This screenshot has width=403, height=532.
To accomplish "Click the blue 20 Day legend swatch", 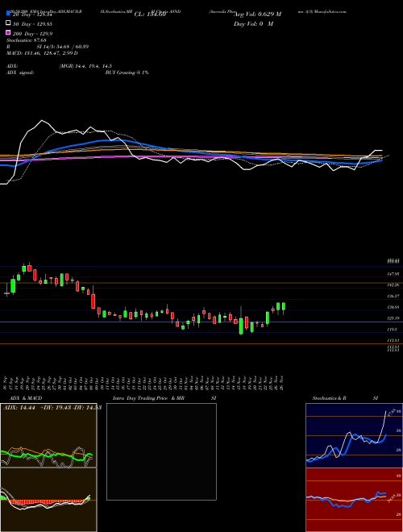I will (9, 13).
